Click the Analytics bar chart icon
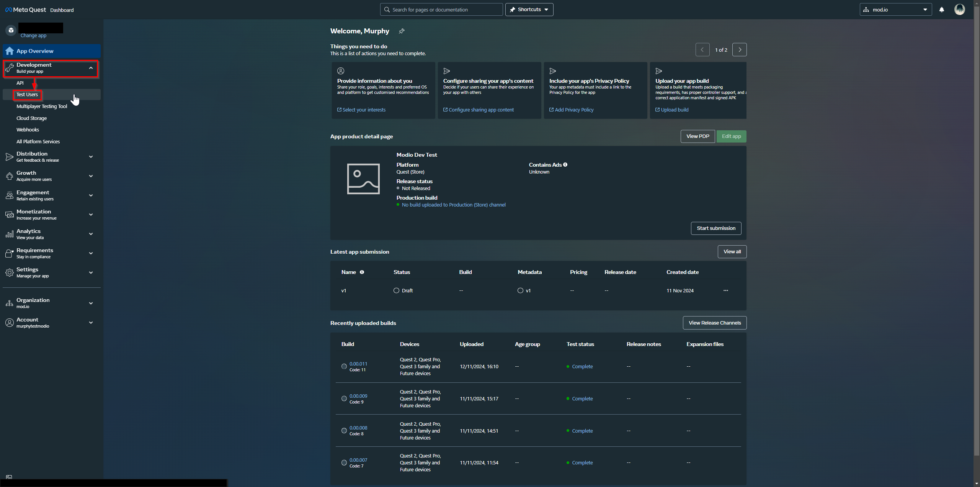The image size is (980, 487). click(10, 234)
